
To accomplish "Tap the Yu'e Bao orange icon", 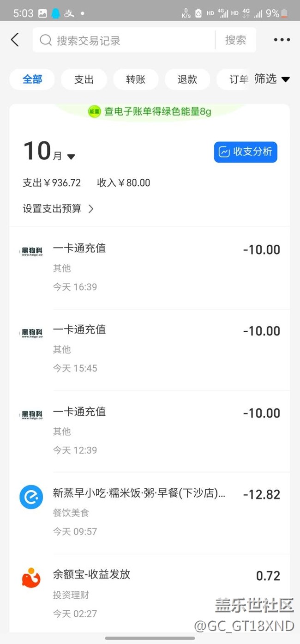I will point(31,577).
